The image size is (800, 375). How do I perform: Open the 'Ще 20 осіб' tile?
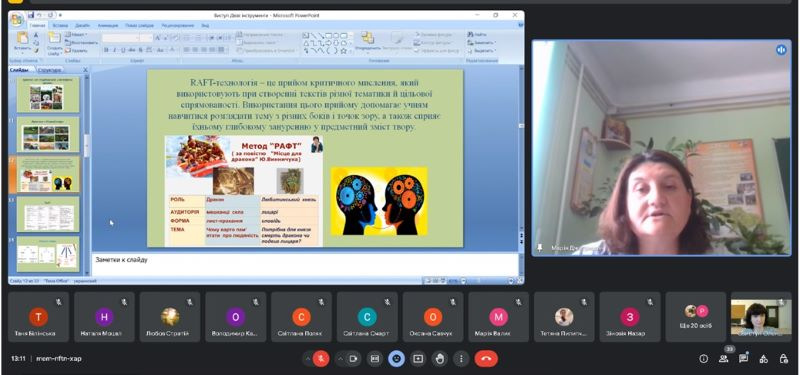click(696, 317)
